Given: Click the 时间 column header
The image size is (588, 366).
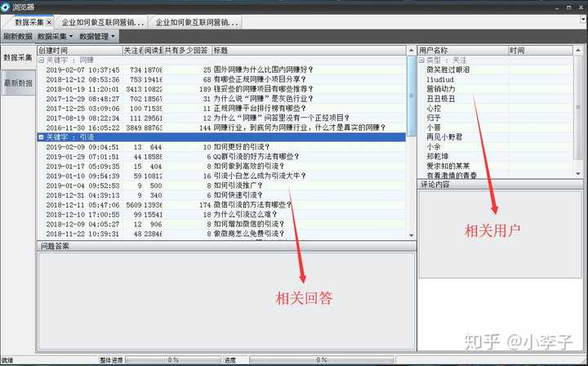Looking at the screenshot, I should tap(541, 51).
